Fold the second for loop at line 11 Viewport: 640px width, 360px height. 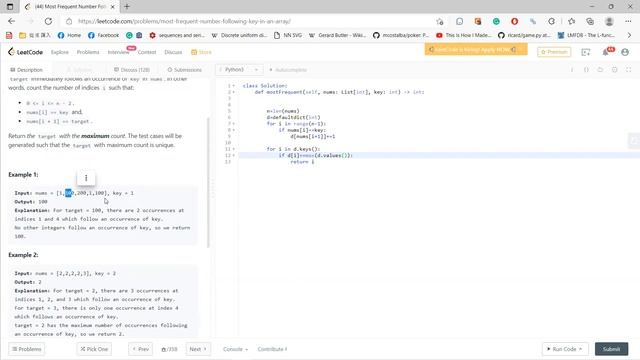pyautogui.click(x=234, y=149)
